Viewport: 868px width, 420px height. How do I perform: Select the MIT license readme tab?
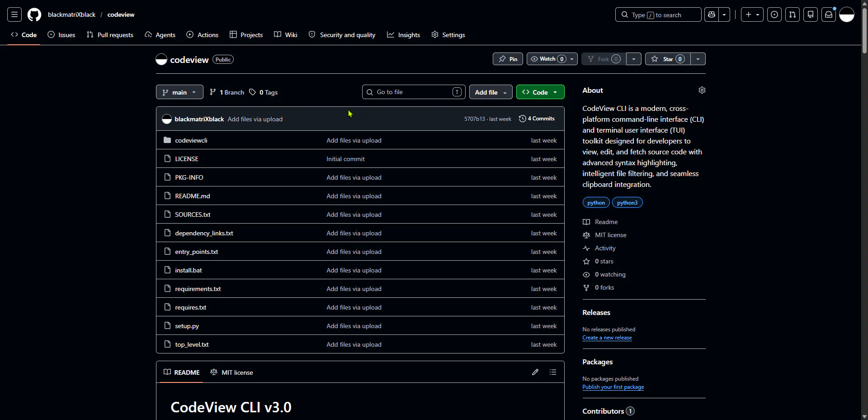pyautogui.click(x=231, y=372)
